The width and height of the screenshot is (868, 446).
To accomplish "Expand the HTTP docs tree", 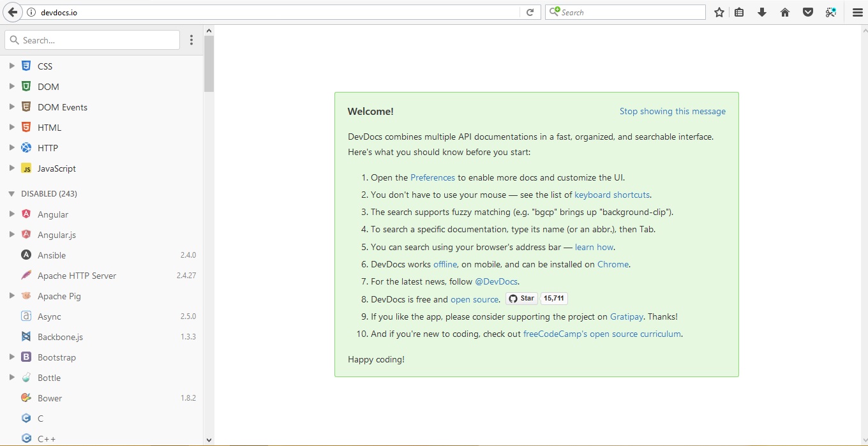I will pyautogui.click(x=11, y=147).
